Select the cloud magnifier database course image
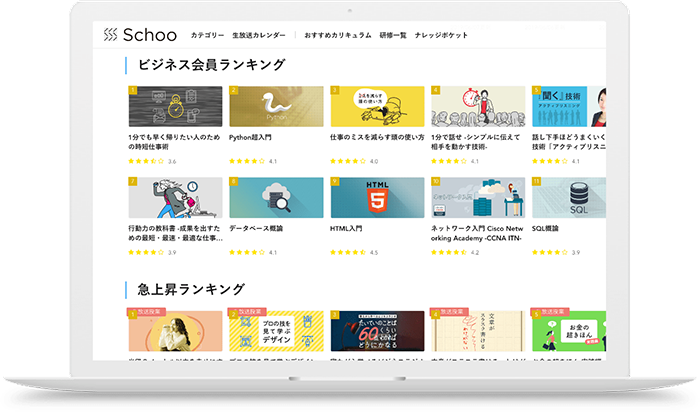 tap(276, 198)
